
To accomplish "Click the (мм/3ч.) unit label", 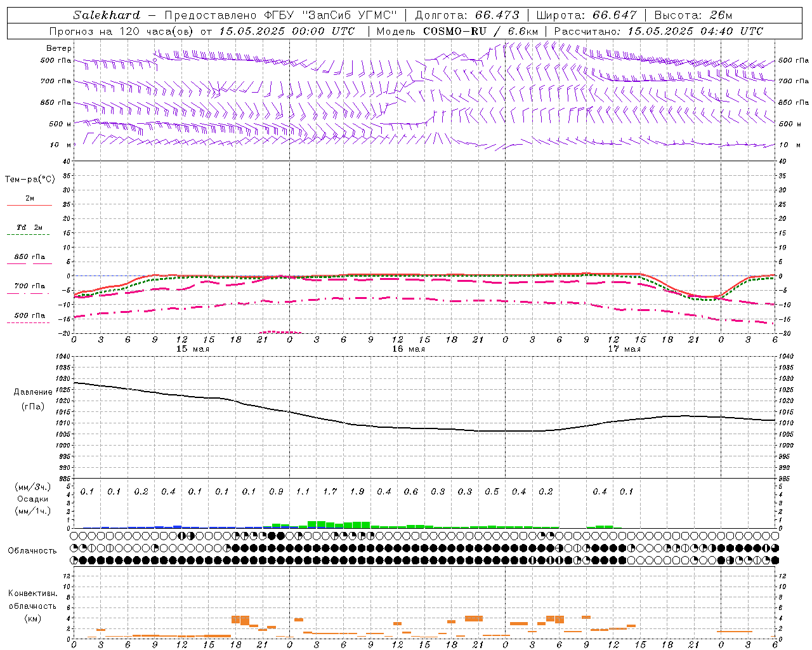I will pyautogui.click(x=33, y=487).
